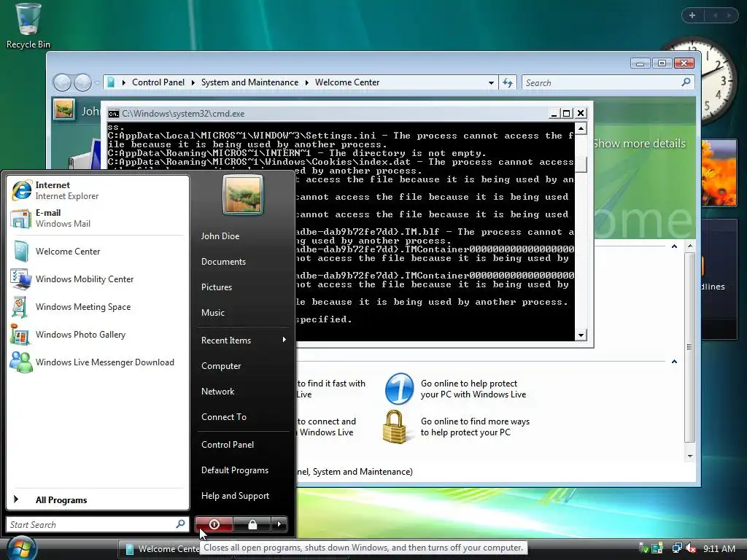Viewport: 747px width, 560px height.
Task: Click the Windows Live OneCare blue icon
Action: pyautogui.click(x=399, y=389)
